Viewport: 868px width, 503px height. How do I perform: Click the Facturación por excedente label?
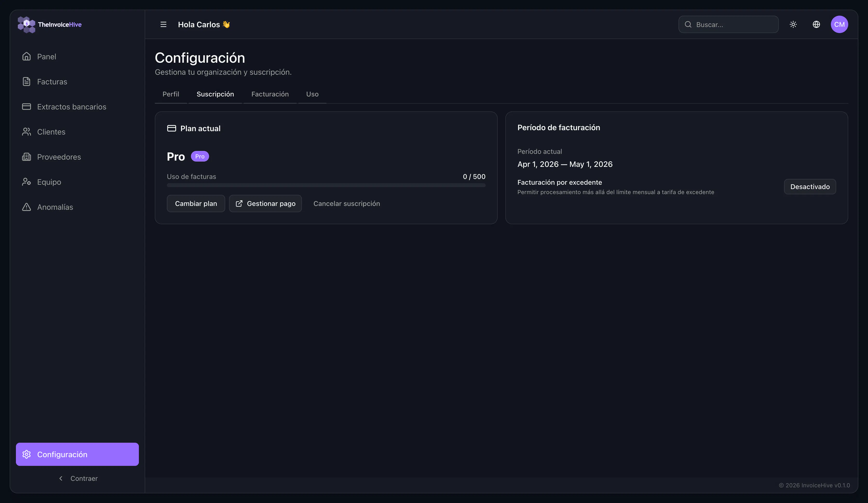560,183
